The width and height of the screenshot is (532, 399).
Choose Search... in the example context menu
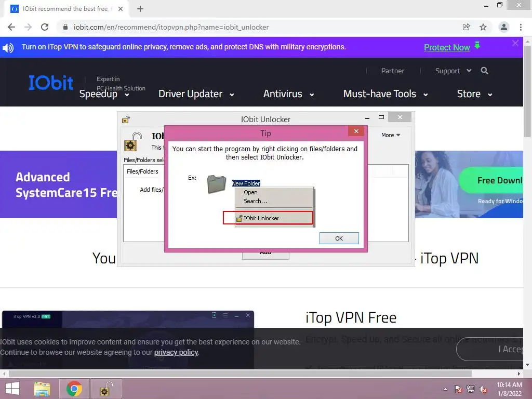click(255, 201)
